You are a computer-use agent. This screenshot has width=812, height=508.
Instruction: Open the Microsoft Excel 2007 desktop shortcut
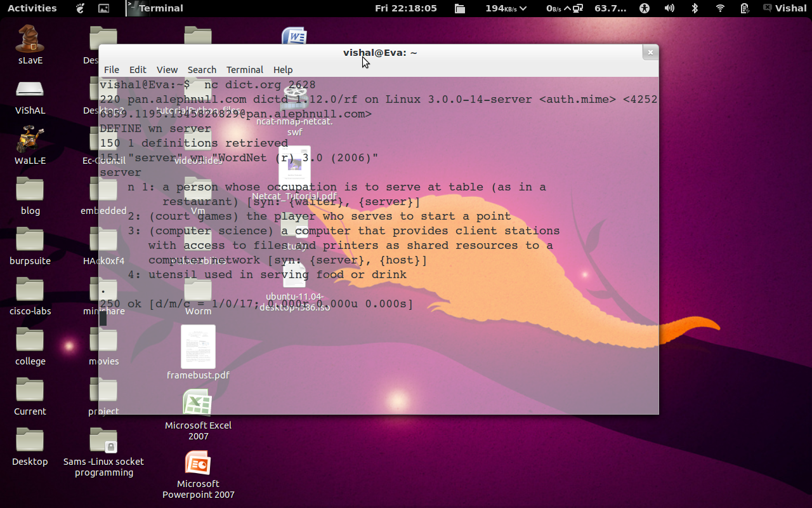[x=198, y=403]
